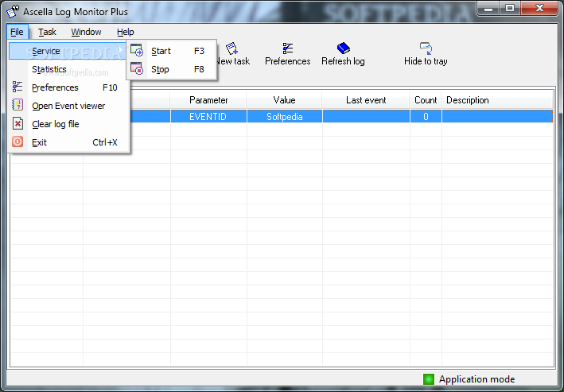Click Preferences icon in File menu
Viewport: 564px width, 392px height.
pos(18,87)
